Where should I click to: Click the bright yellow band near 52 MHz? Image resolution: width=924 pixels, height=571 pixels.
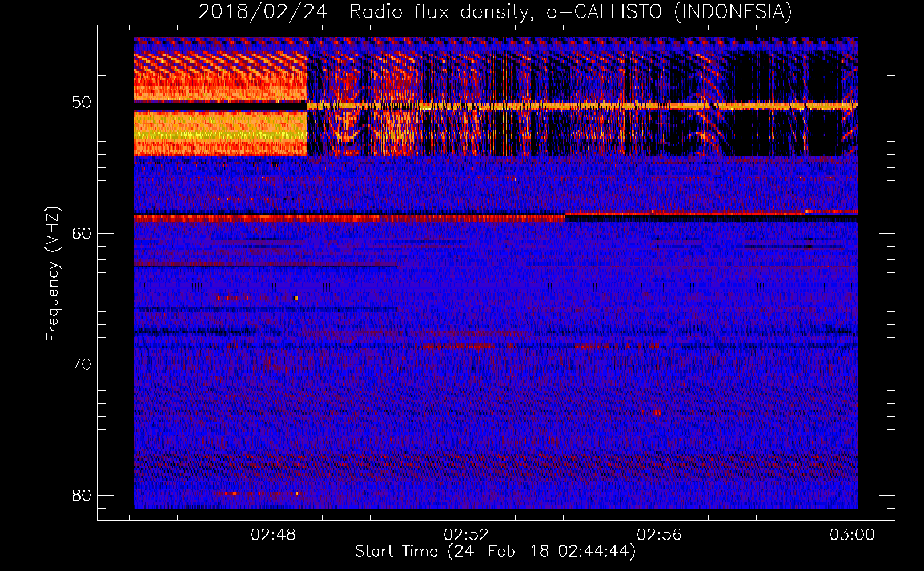[220, 135]
